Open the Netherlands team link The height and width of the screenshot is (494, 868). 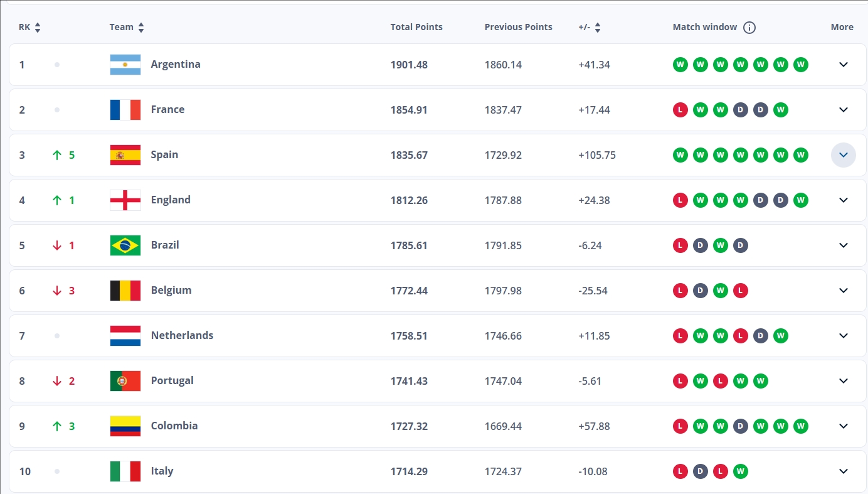point(182,335)
